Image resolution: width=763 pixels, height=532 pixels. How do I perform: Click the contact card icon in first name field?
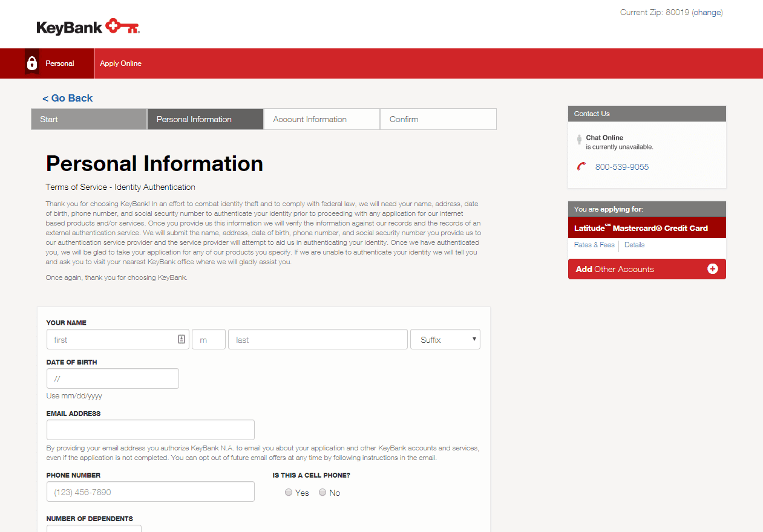tap(182, 339)
